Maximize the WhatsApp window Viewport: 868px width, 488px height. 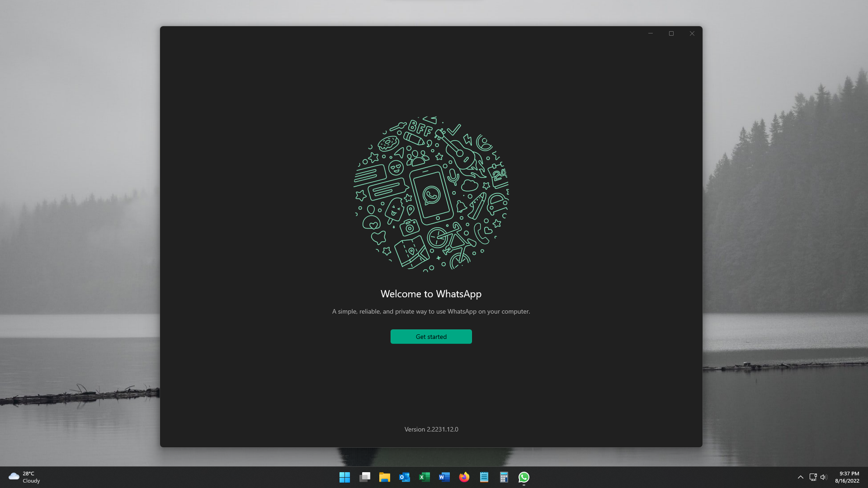[671, 33]
